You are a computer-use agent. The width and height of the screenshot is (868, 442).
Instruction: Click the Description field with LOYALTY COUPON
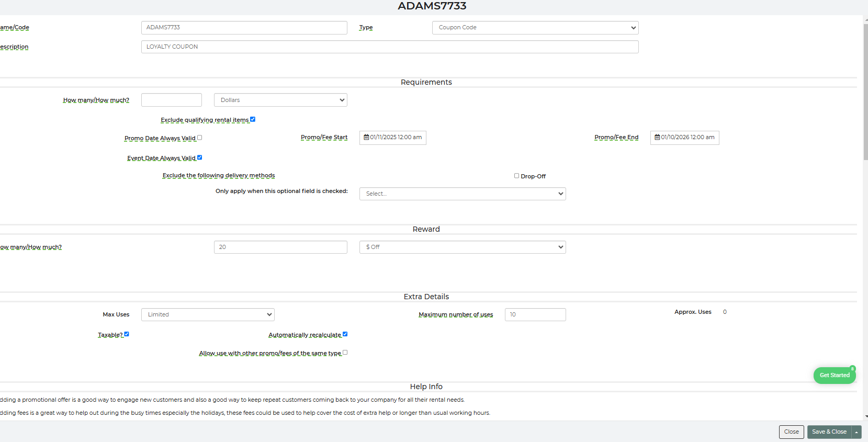[x=390, y=47]
